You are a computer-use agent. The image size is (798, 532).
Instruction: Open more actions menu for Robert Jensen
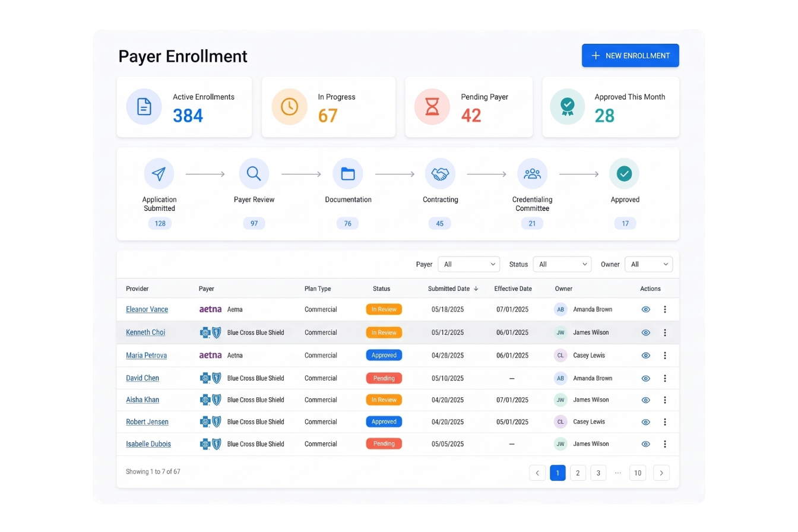665,422
